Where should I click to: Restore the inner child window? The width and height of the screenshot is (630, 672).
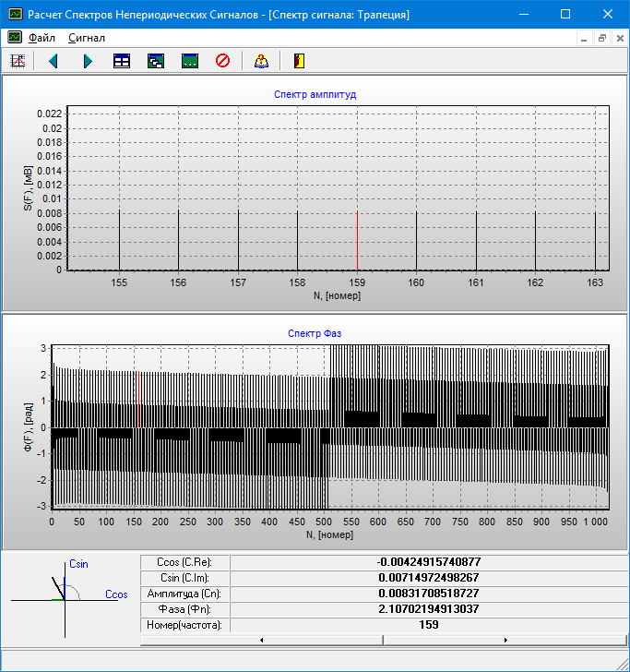(x=601, y=38)
